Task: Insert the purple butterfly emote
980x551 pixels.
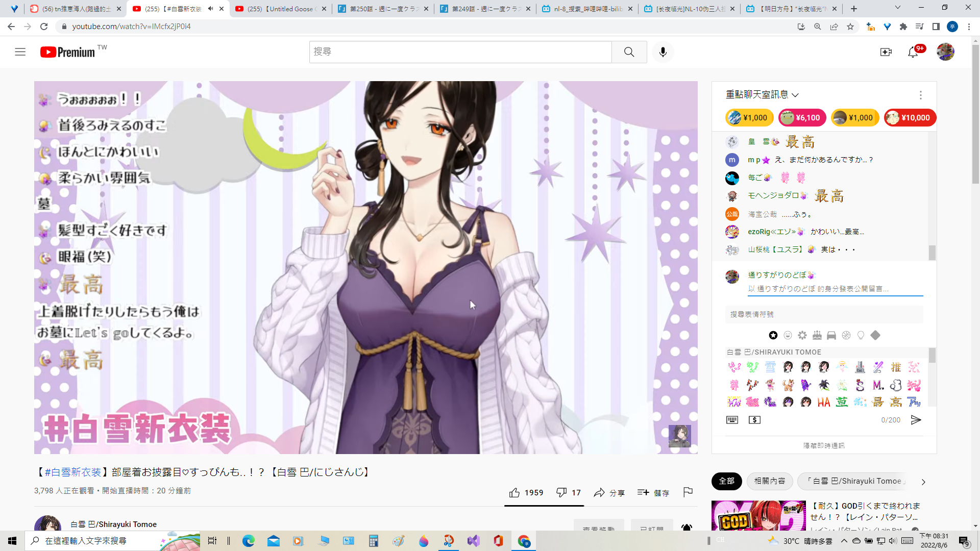Action: [806, 385]
